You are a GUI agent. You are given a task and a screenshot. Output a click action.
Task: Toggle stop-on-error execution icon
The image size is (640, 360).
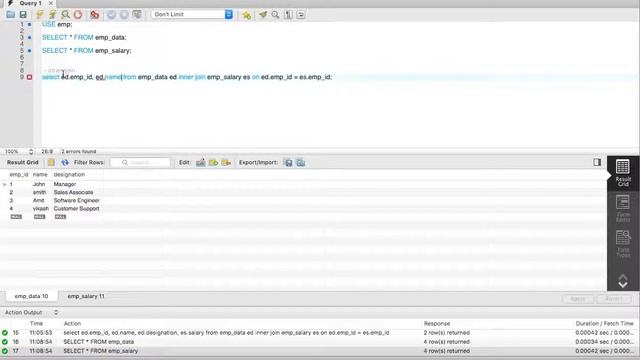[x=95, y=15]
